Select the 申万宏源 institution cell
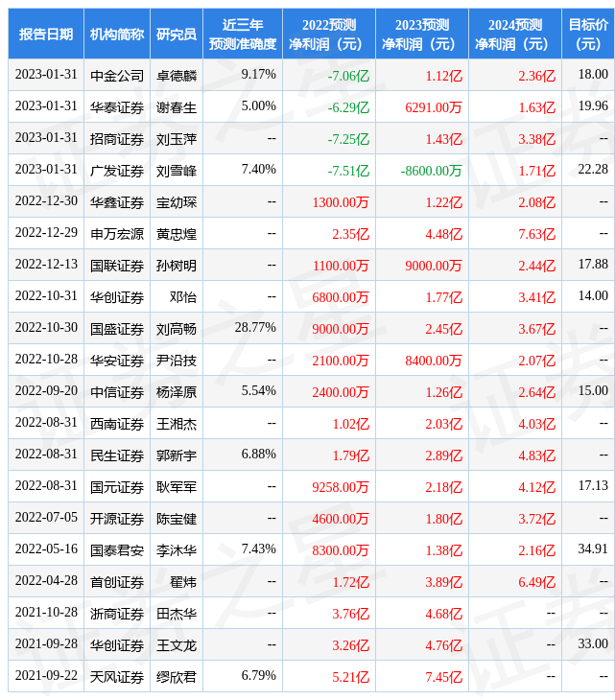This screenshot has height=700, width=615. (x=117, y=234)
